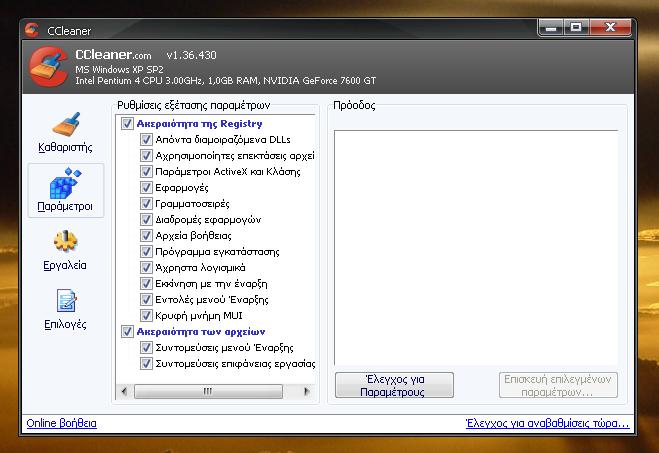
Task: Click the Ακεραιότητα των αρχείων heading text
Action: 201,332
